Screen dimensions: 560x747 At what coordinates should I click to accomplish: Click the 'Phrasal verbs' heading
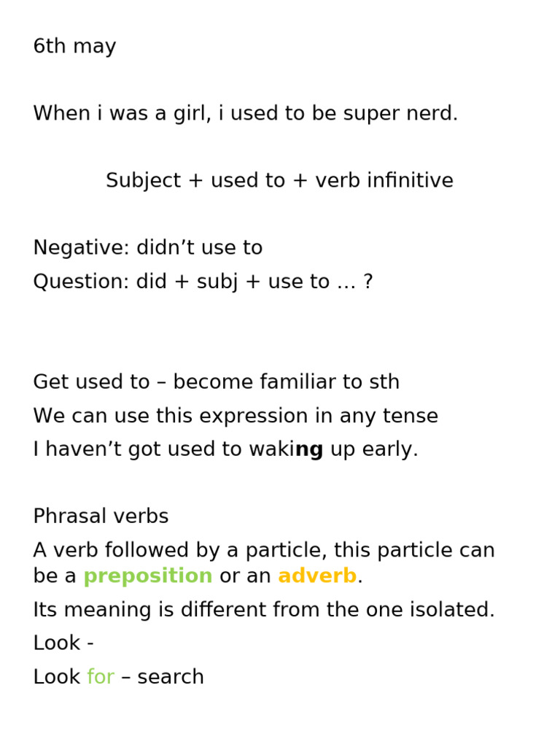(101, 516)
